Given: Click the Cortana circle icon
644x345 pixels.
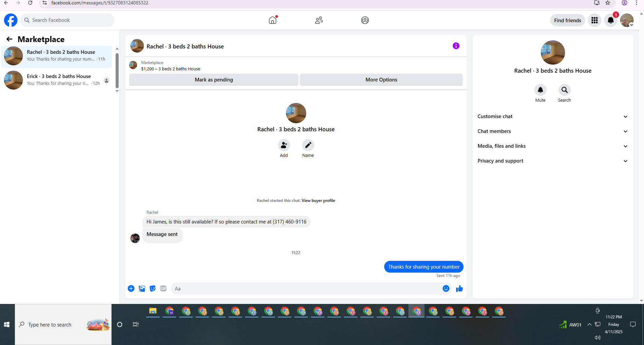Looking at the screenshot, I should click(120, 324).
